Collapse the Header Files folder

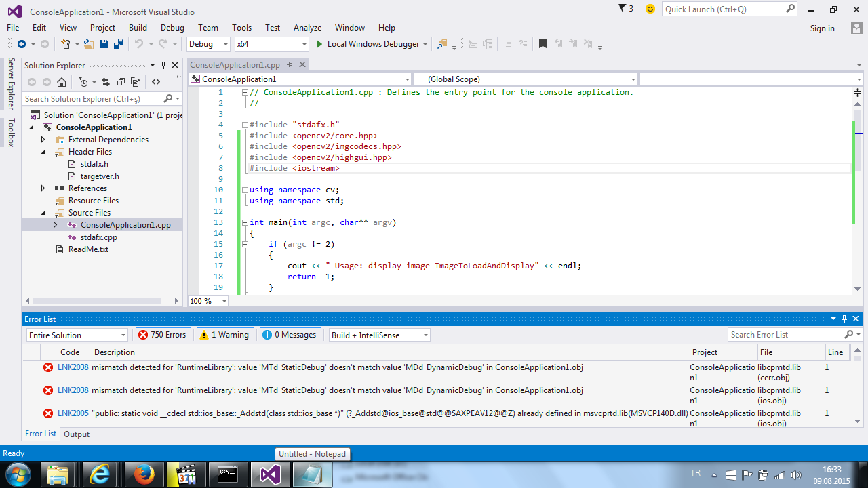coord(43,152)
